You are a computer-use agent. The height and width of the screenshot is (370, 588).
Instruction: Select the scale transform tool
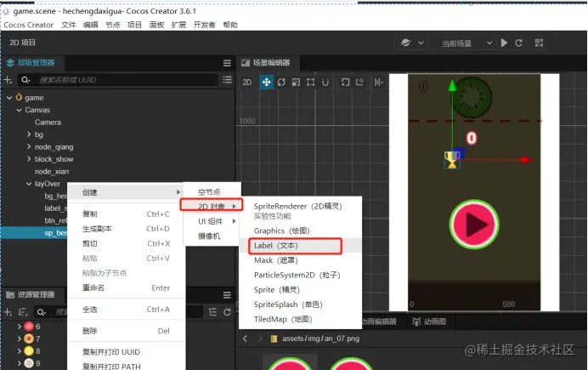(296, 82)
